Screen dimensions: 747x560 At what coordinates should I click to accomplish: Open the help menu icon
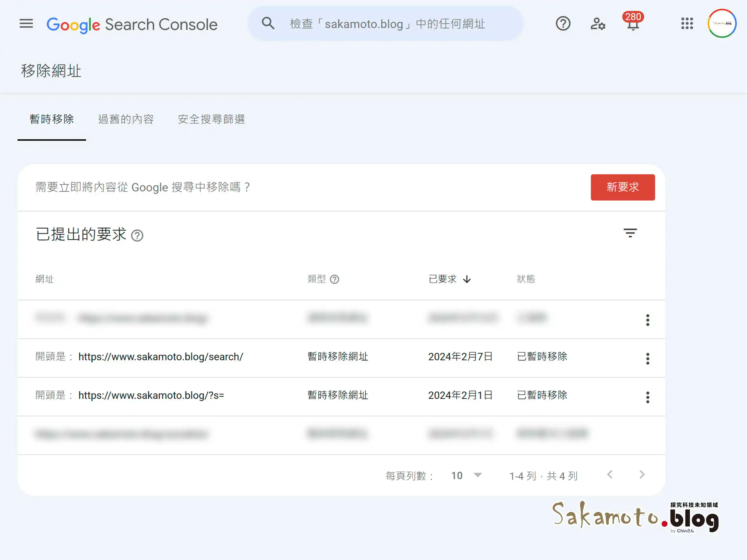click(x=563, y=24)
